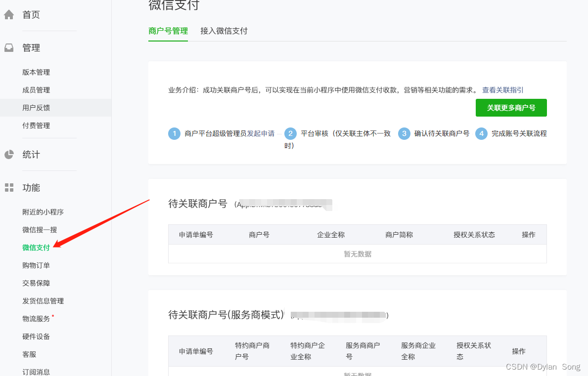Click the 服务商商户号 column header
The height and width of the screenshot is (376, 588).
[x=362, y=351]
